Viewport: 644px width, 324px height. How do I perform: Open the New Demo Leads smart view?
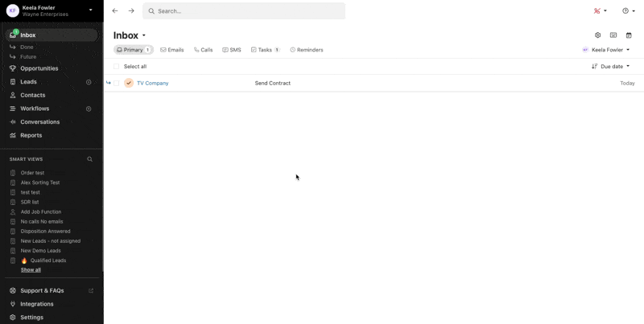tap(41, 251)
